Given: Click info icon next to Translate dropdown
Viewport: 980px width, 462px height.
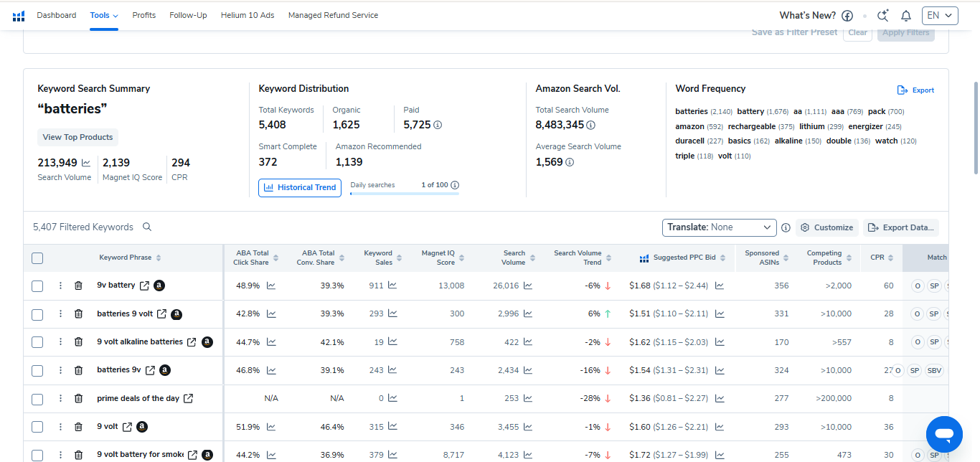Looking at the screenshot, I should [x=786, y=227].
